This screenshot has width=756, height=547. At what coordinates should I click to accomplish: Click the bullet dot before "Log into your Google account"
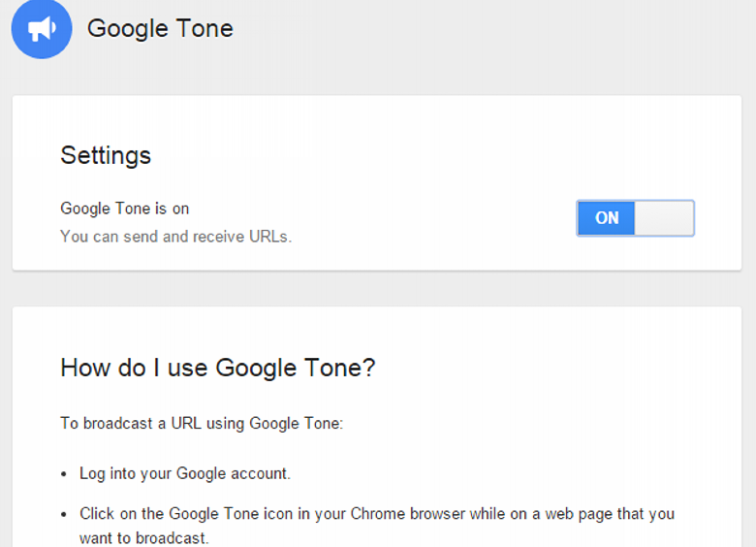(x=65, y=474)
